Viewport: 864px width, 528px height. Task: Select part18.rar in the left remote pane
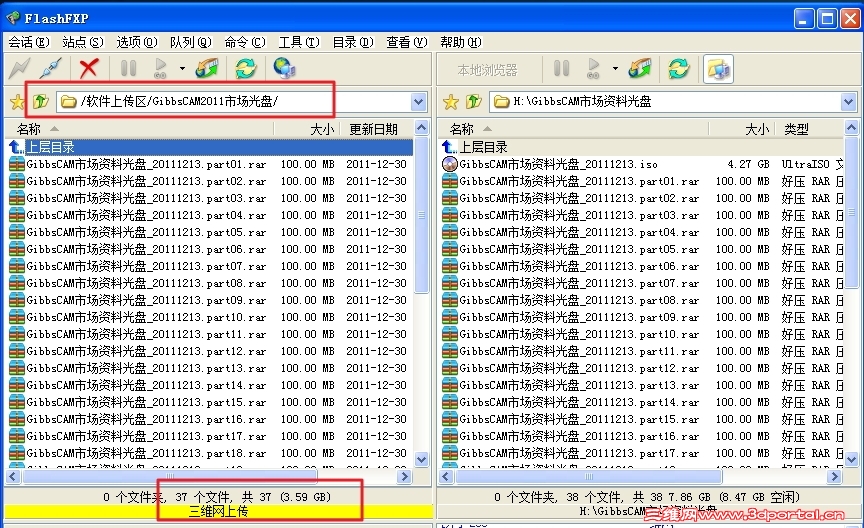(210, 453)
